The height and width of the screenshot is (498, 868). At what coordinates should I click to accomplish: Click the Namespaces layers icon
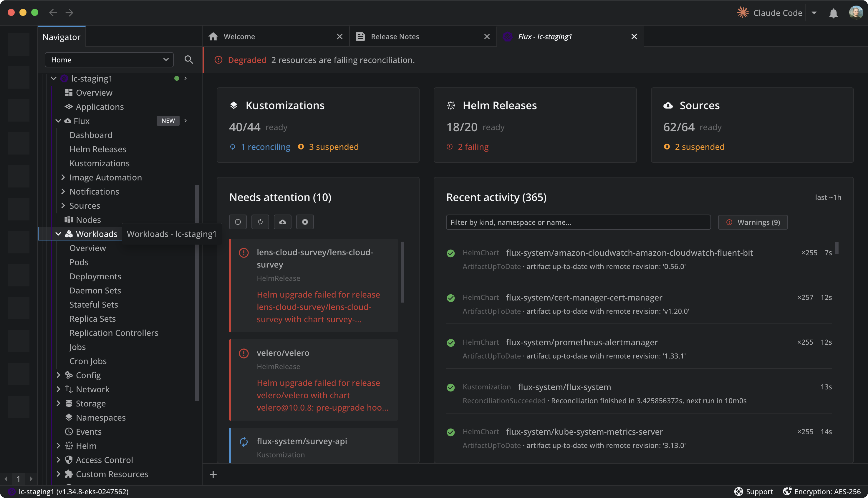[69, 417]
